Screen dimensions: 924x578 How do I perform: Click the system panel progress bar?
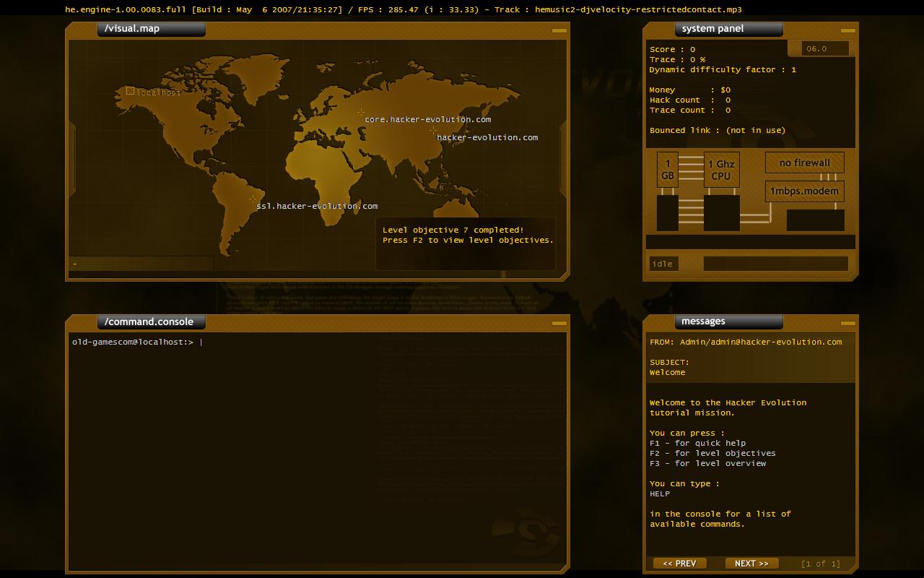776,264
